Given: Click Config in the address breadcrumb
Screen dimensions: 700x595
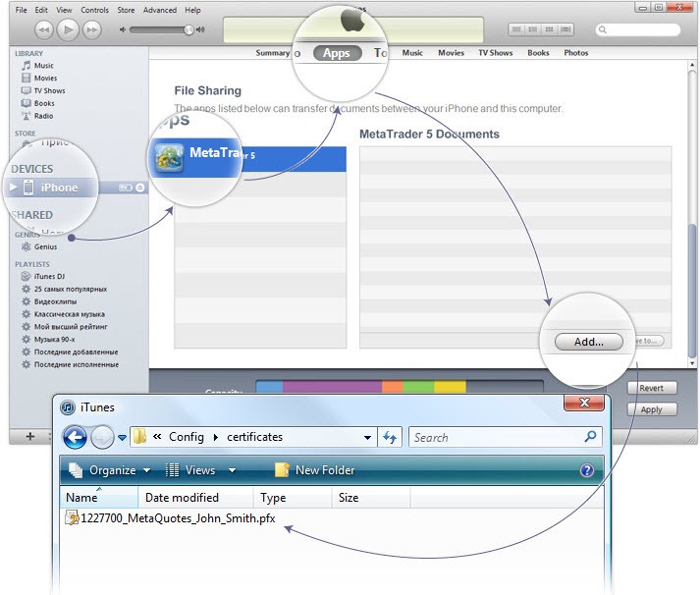Looking at the screenshot, I should pyautogui.click(x=187, y=437).
